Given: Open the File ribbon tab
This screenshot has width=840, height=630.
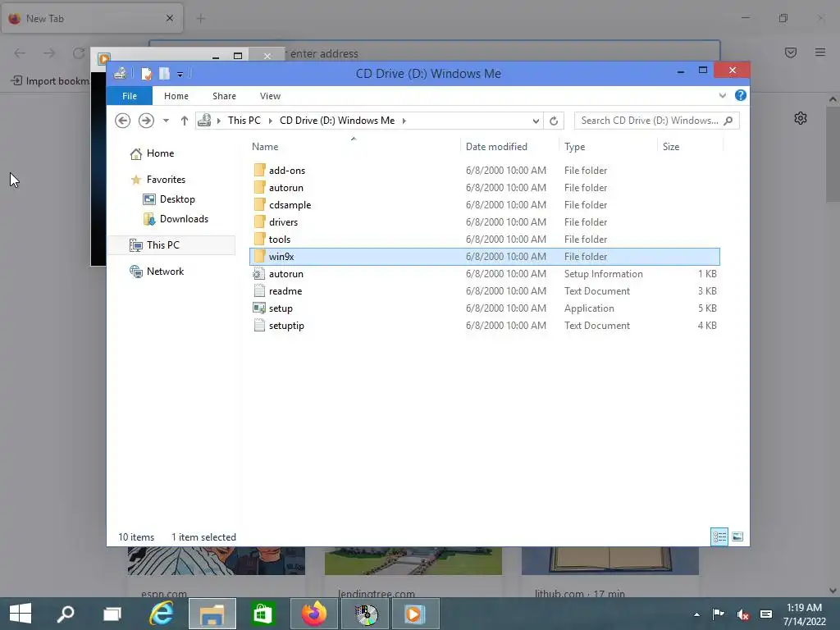Looking at the screenshot, I should (130, 96).
